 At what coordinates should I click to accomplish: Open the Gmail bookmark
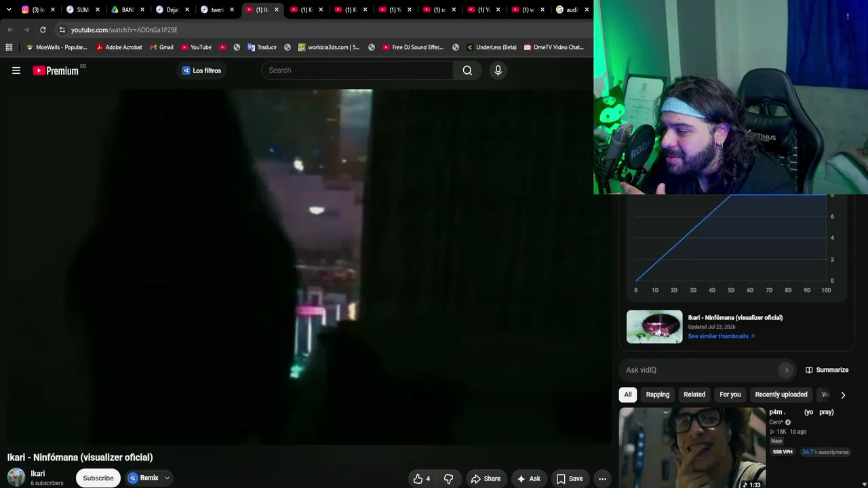point(161,47)
